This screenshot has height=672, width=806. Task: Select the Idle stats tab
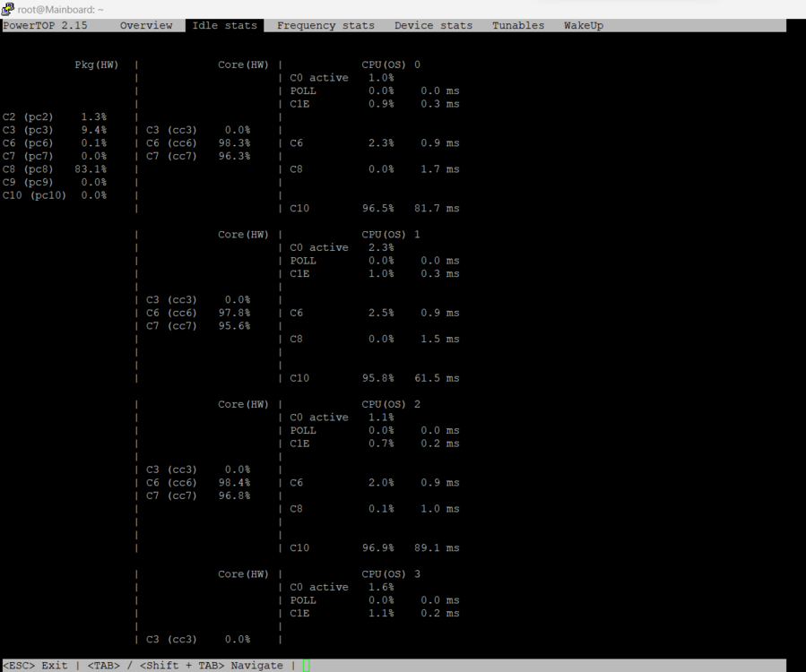coord(225,26)
